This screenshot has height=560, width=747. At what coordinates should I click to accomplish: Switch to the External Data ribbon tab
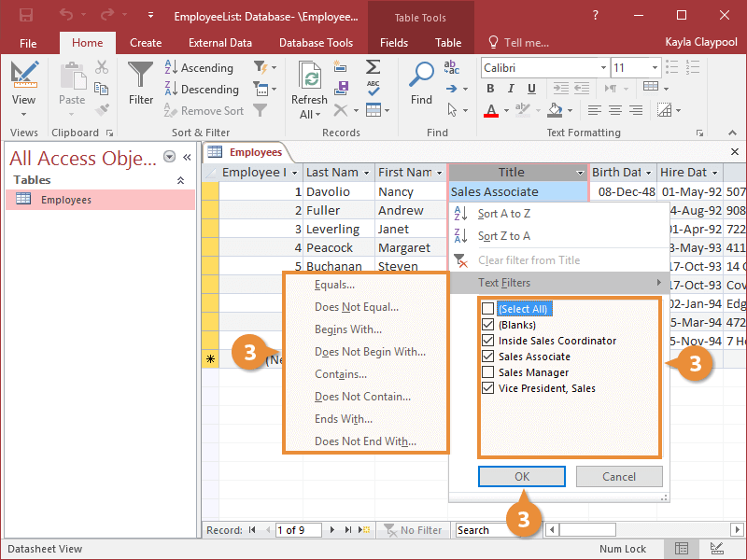pyautogui.click(x=220, y=43)
